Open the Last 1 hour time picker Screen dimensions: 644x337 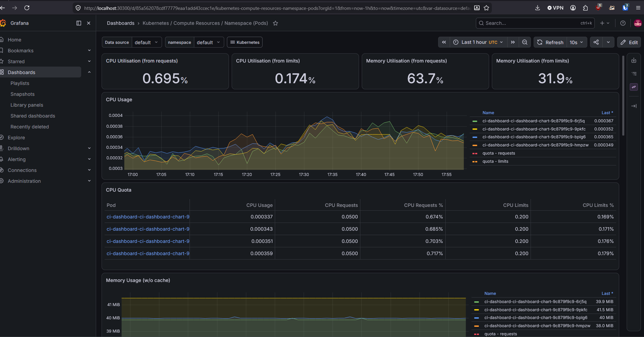click(x=478, y=42)
